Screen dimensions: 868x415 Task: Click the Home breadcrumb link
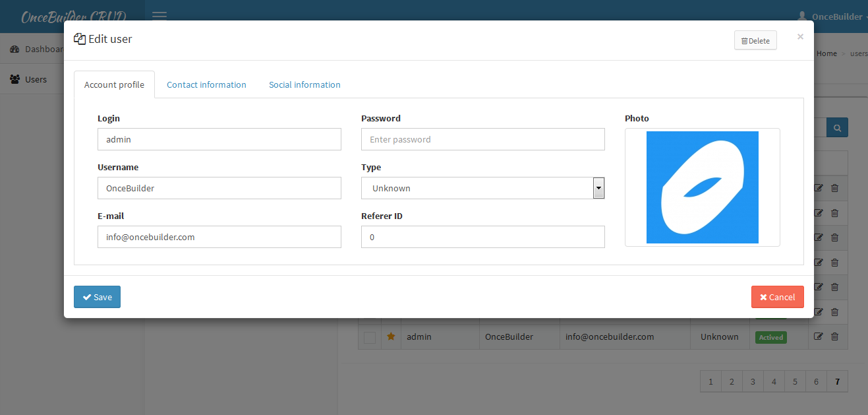click(826, 53)
